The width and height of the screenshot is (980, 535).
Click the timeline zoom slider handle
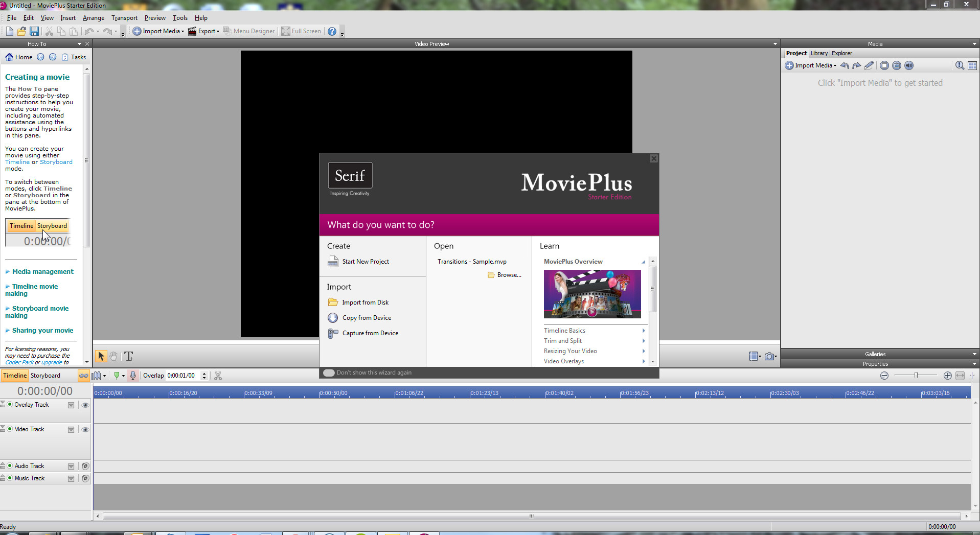click(916, 376)
